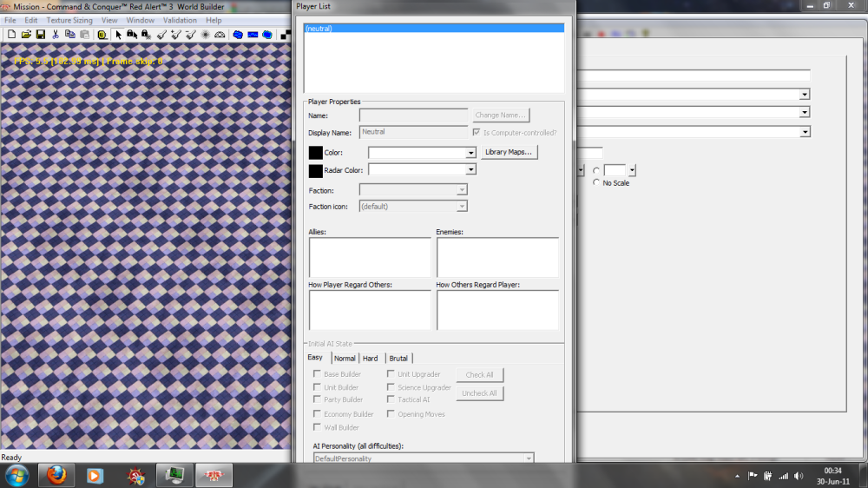The height and width of the screenshot is (488, 868).
Task: Click the Open file folder icon
Action: click(x=26, y=35)
